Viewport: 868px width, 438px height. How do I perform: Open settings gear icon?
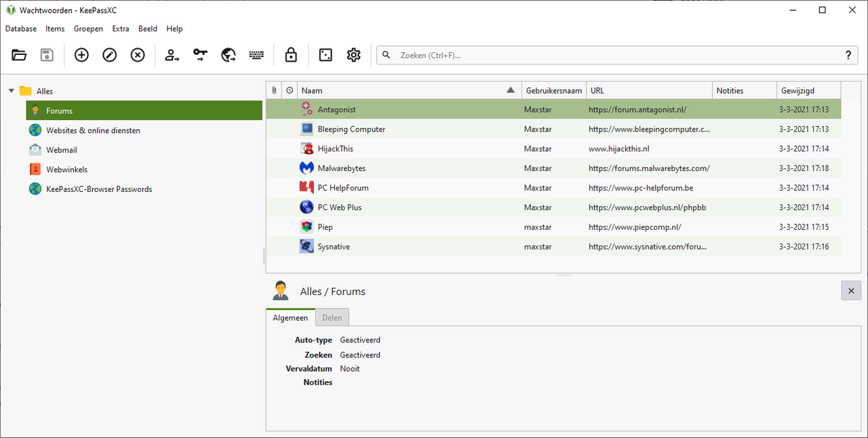pos(353,55)
